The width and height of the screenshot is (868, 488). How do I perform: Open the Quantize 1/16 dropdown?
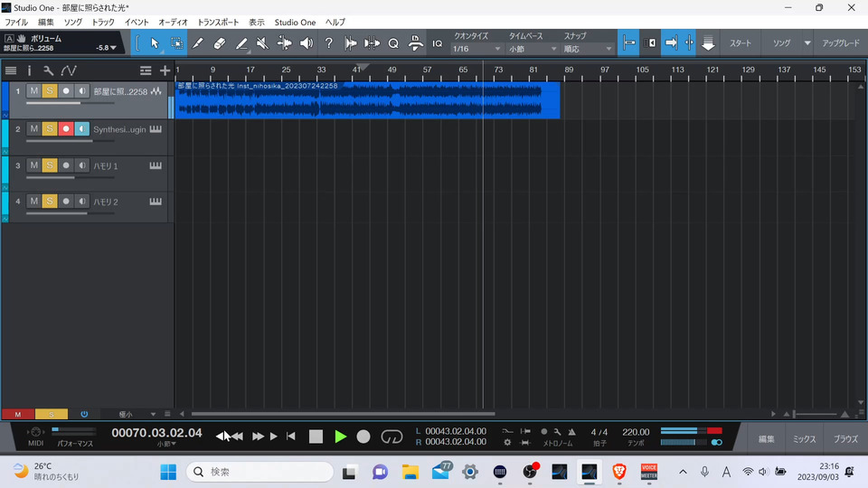pos(476,49)
